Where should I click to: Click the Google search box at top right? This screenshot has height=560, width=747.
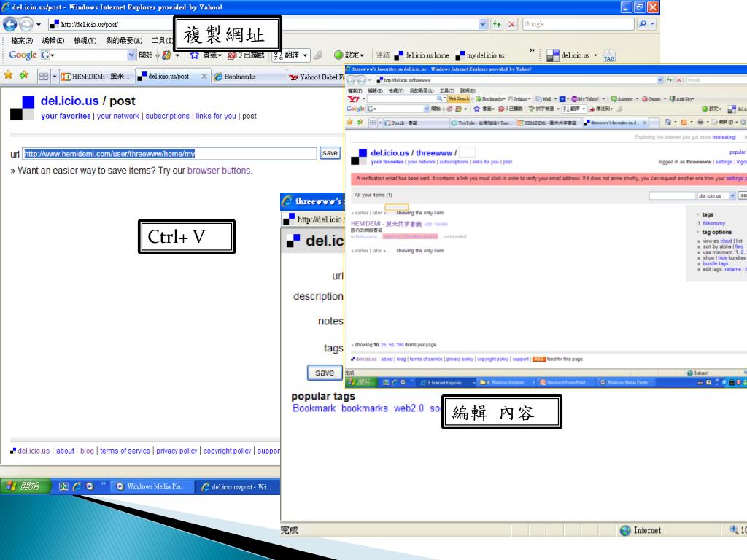[x=578, y=24]
